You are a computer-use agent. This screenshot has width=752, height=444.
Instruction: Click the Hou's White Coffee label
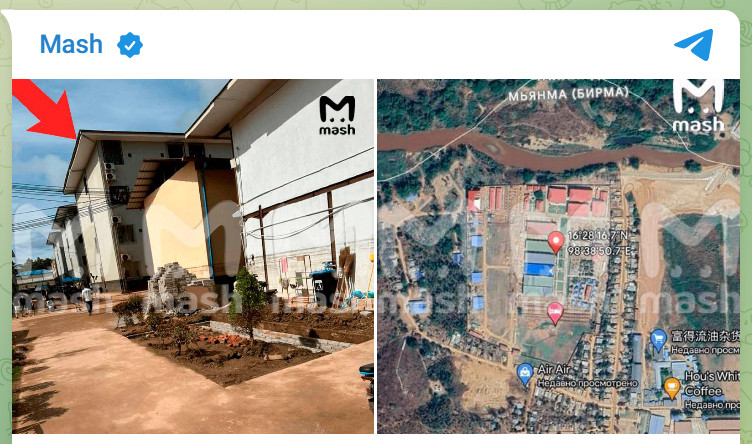tap(712, 384)
